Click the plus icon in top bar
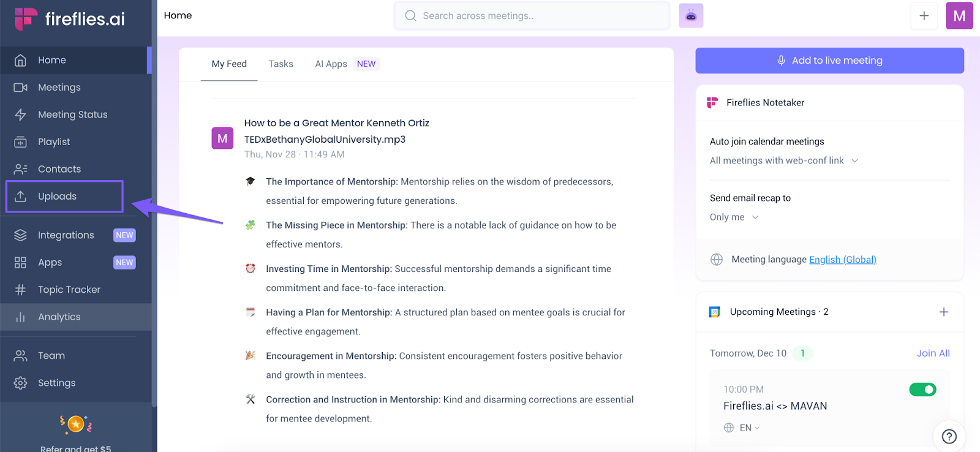Screen dimensions: 980x452 pyautogui.click(x=924, y=16)
